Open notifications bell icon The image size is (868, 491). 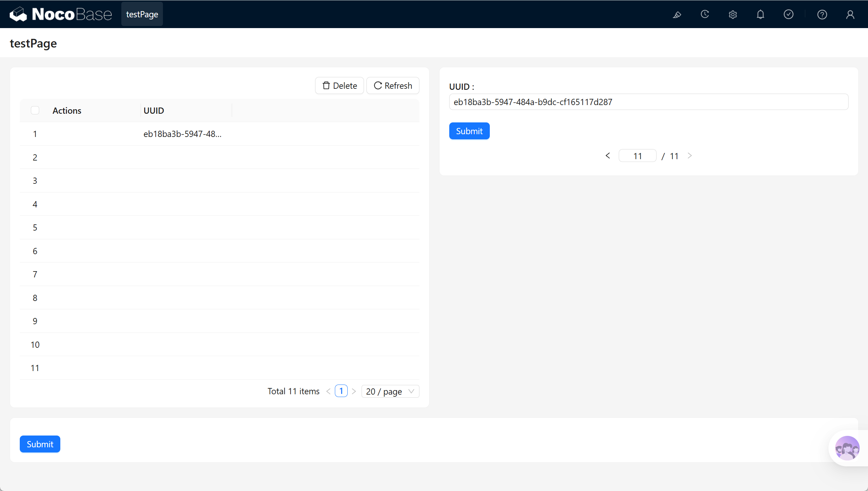tap(761, 15)
